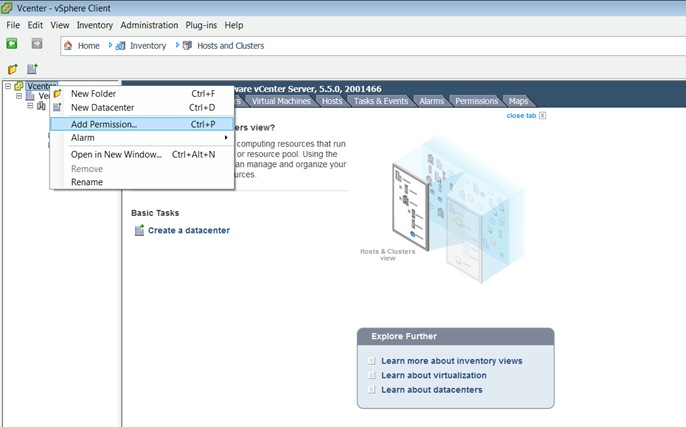The width and height of the screenshot is (686, 427).
Task: Click Hosts and Clusters breadcrumb text
Action: coord(231,46)
